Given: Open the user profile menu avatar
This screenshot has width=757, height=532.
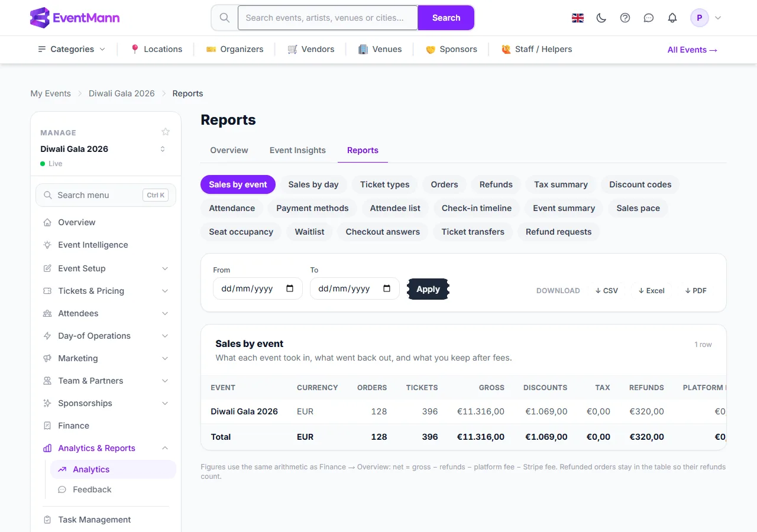Looking at the screenshot, I should (x=700, y=18).
